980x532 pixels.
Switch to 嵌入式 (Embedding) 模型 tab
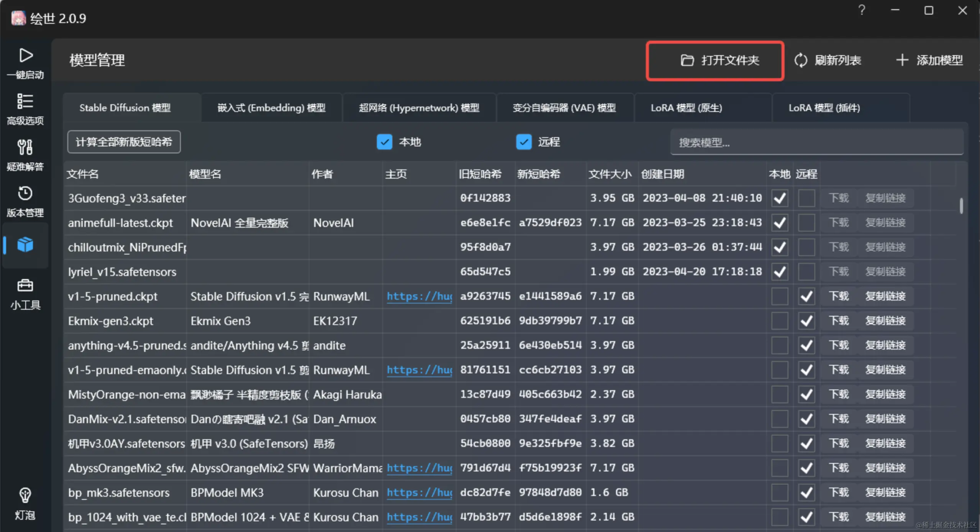[271, 108]
